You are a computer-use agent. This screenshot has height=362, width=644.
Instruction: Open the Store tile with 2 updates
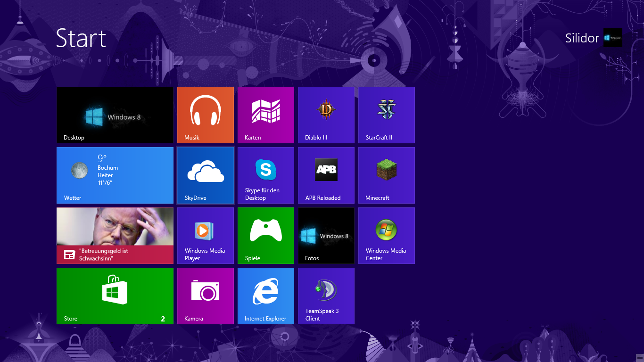point(115,296)
